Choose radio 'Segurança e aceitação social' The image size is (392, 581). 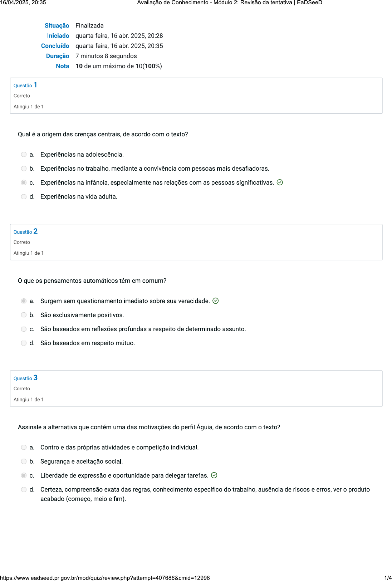[24, 462]
